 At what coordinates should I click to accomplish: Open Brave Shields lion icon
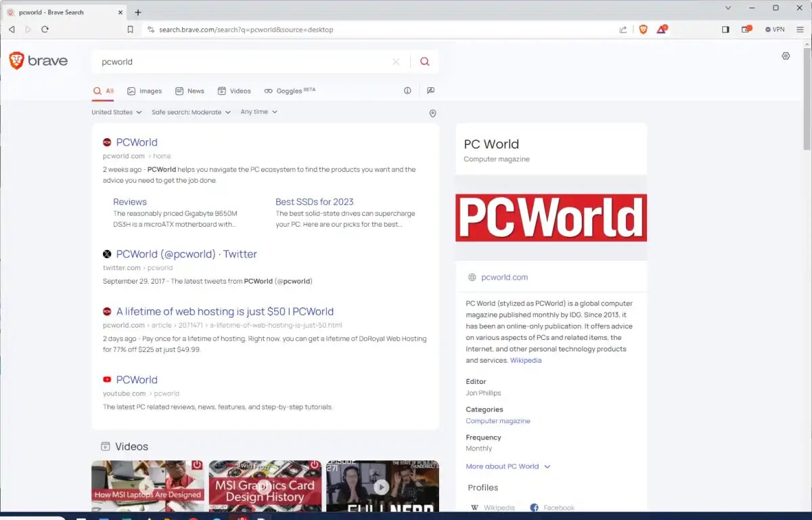click(x=643, y=29)
